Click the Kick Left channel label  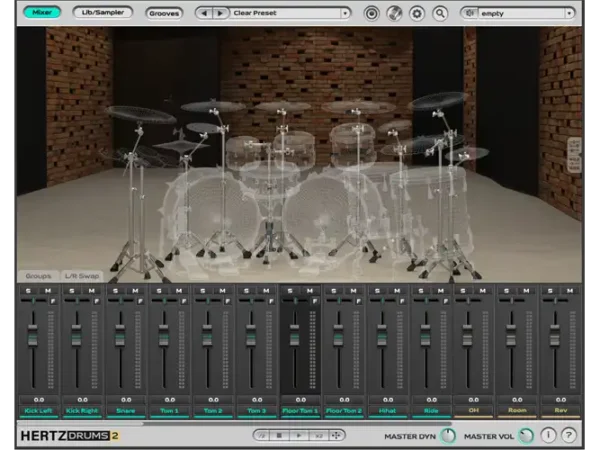point(38,411)
